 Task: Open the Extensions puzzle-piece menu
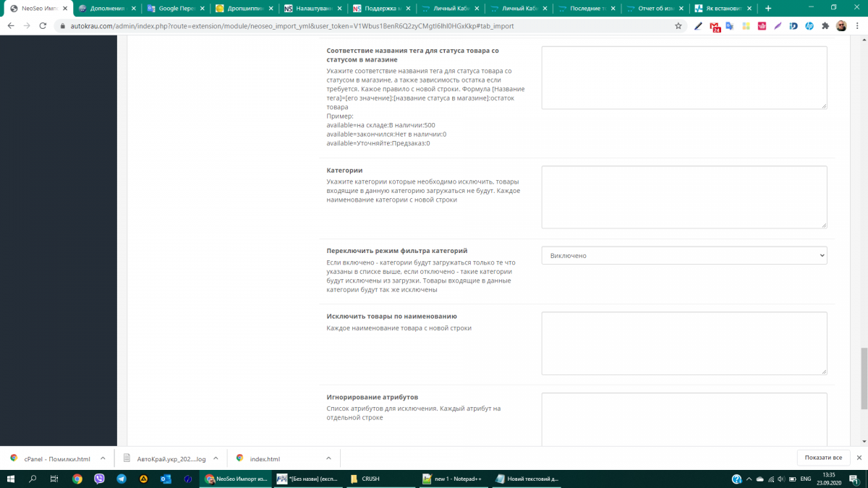pyautogui.click(x=825, y=25)
